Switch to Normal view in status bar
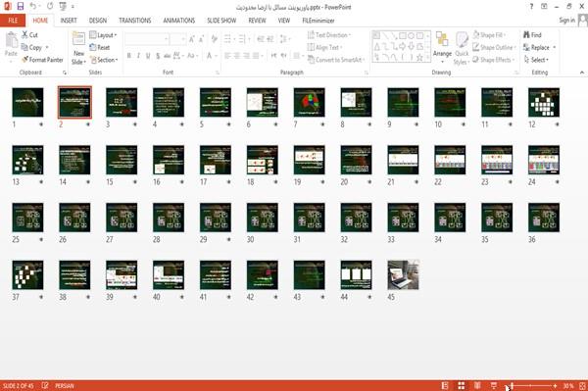 click(x=445, y=385)
